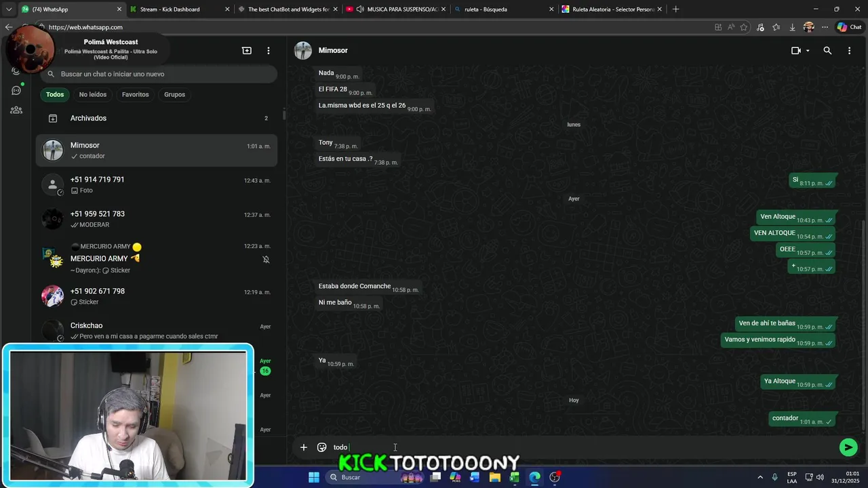The image size is (868, 488).
Task: Go back with the browser back arrow
Action: click(x=9, y=27)
